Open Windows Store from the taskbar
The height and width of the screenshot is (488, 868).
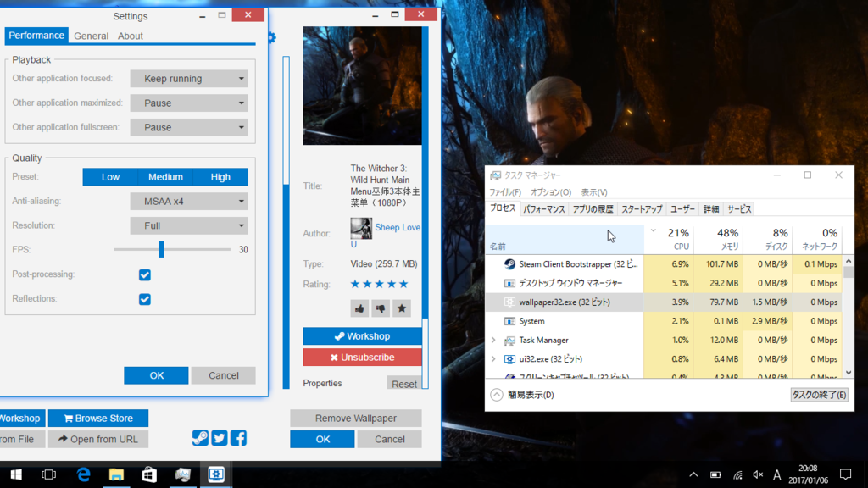coord(149,474)
